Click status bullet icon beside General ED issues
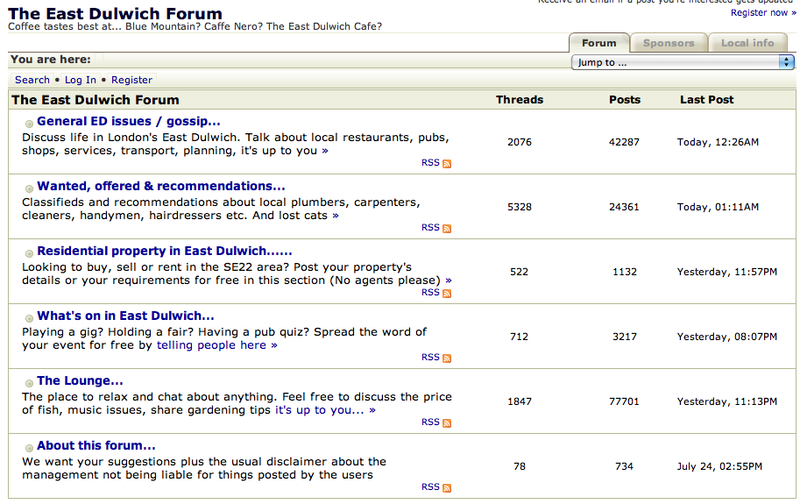 [x=29, y=123]
